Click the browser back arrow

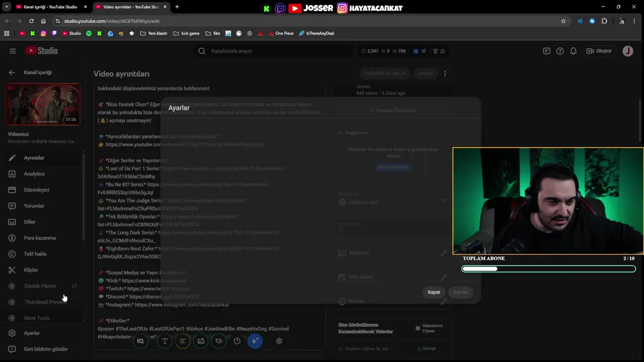7,21
